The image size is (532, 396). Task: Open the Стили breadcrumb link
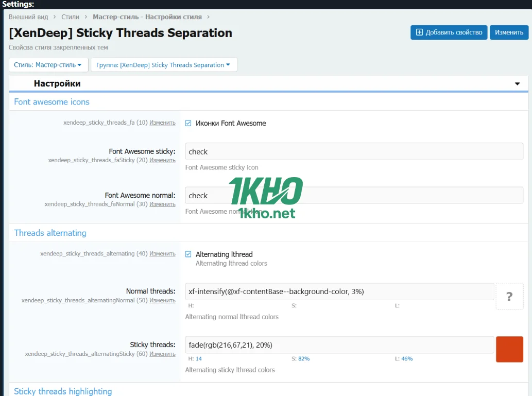point(71,17)
